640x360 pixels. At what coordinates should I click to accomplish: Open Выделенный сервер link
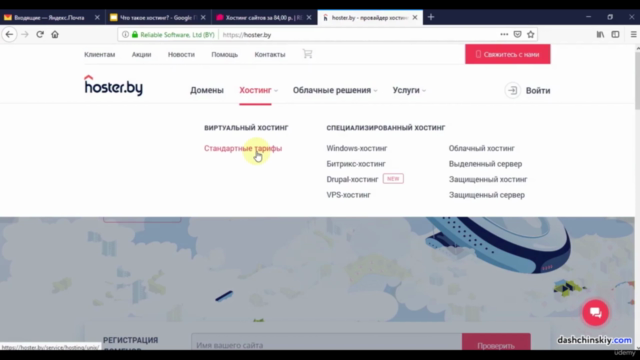[485, 164]
